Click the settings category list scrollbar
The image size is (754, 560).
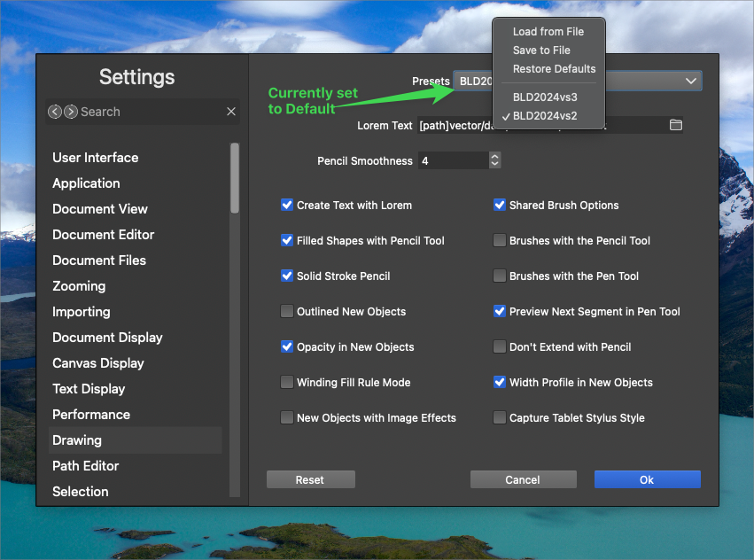click(235, 179)
